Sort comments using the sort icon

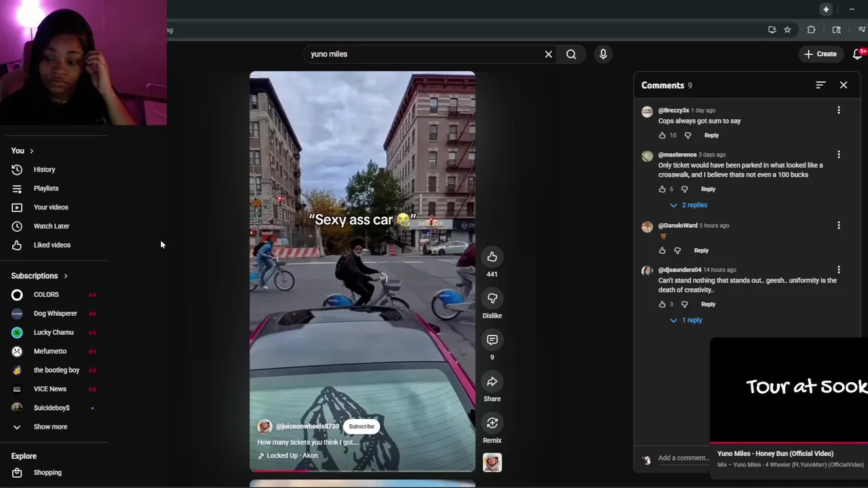click(821, 85)
